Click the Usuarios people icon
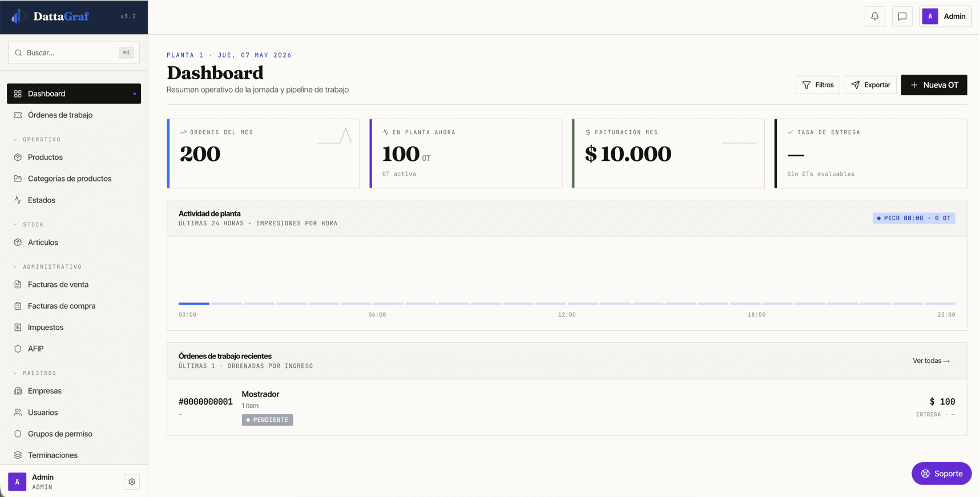 [18, 413]
